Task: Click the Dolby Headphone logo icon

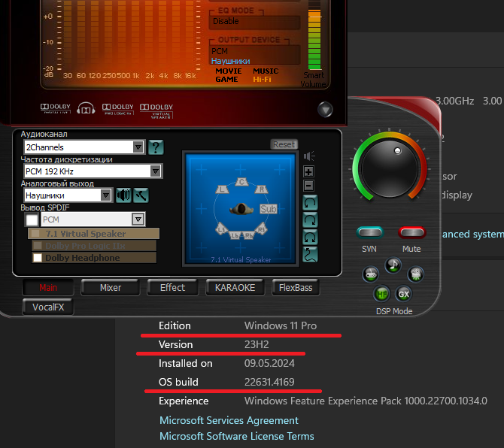Action: pyautogui.click(x=86, y=108)
